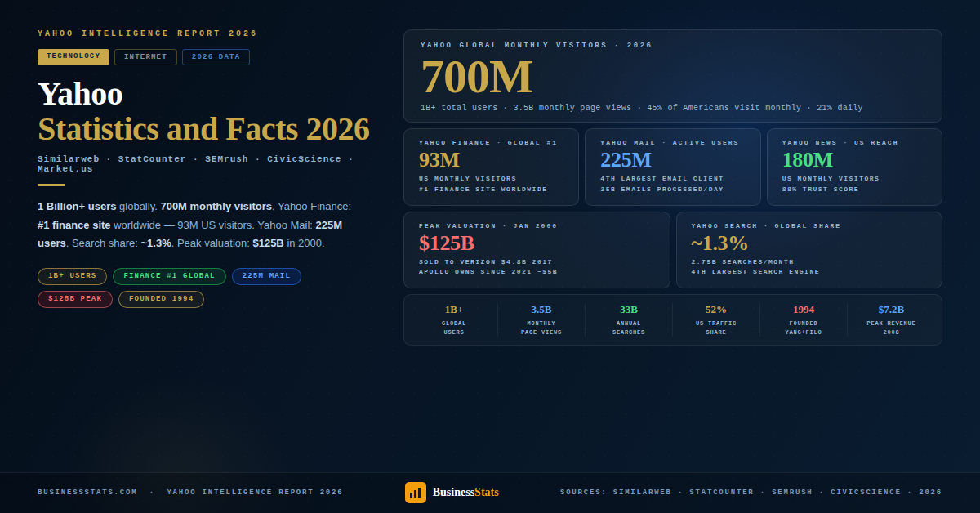Switch to the YAHOO NEWS US reach card
Screen dimensions: 980x513
tap(854, 167)
